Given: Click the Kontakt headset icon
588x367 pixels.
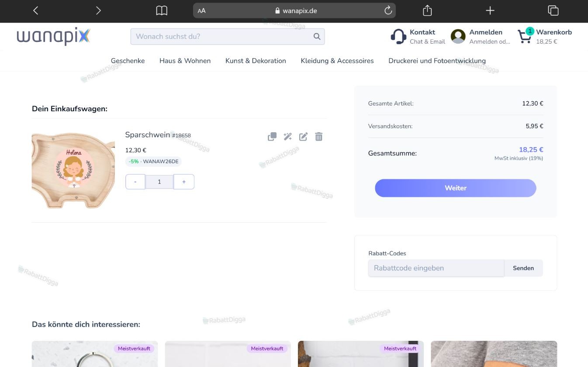Looking at the screenshot, I should [398, 37].
